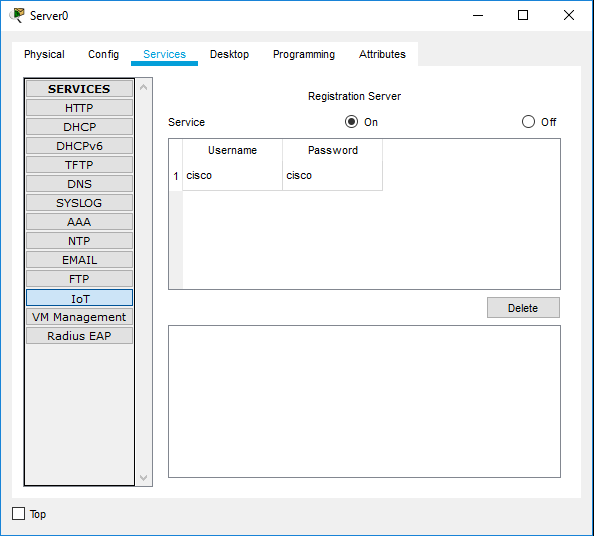Image resolution: width=594 pixels, height=536 pixels.
Task: Open the DHCPv6 service
Action: coord(79,146)
